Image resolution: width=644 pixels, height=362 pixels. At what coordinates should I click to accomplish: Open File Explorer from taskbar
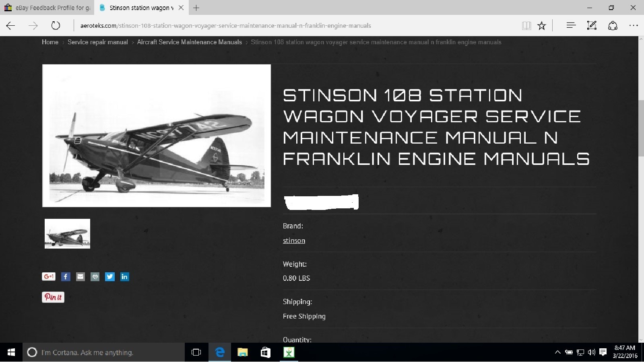242,352
